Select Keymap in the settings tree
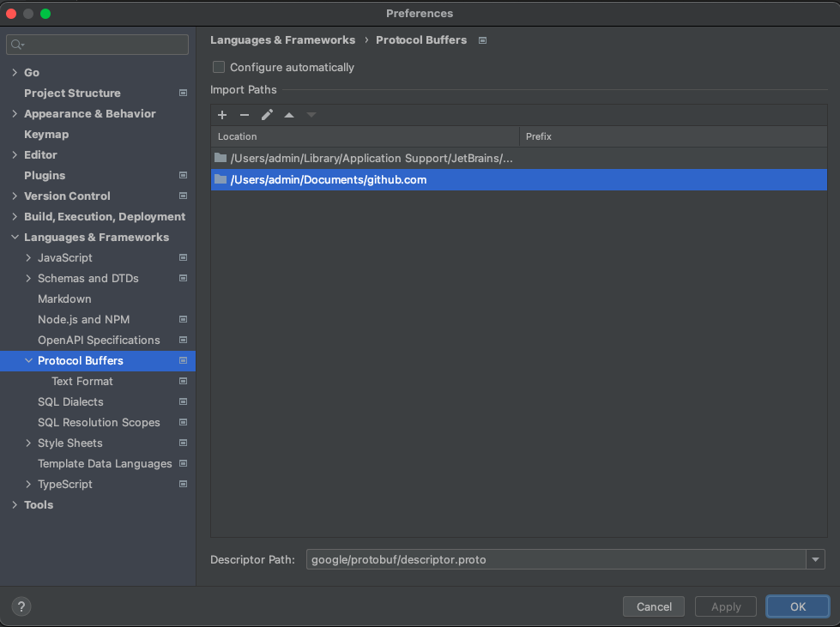This screenshot has width=840, height=627. click(46, 135)
